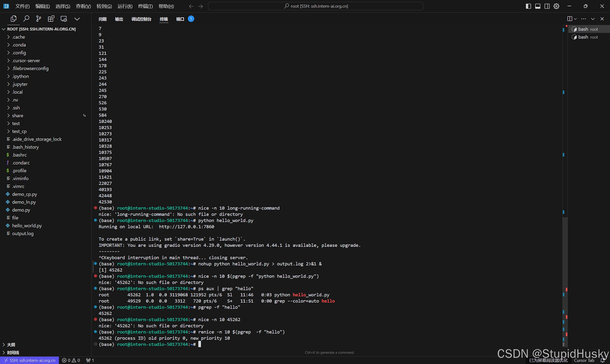The width and height of the screenshot is (610, 364).
Task: Open the Remote Explorer icon
Action: (x=64, y=19)
